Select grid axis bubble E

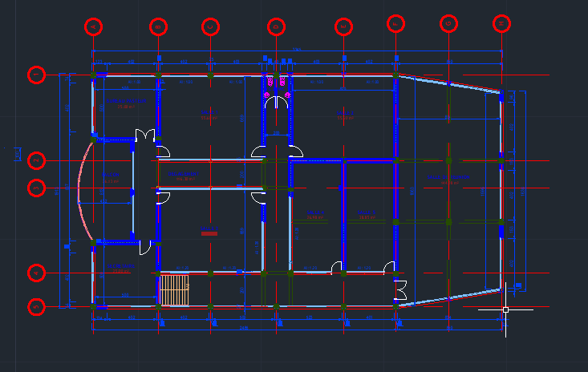click(x=343, y=26)
